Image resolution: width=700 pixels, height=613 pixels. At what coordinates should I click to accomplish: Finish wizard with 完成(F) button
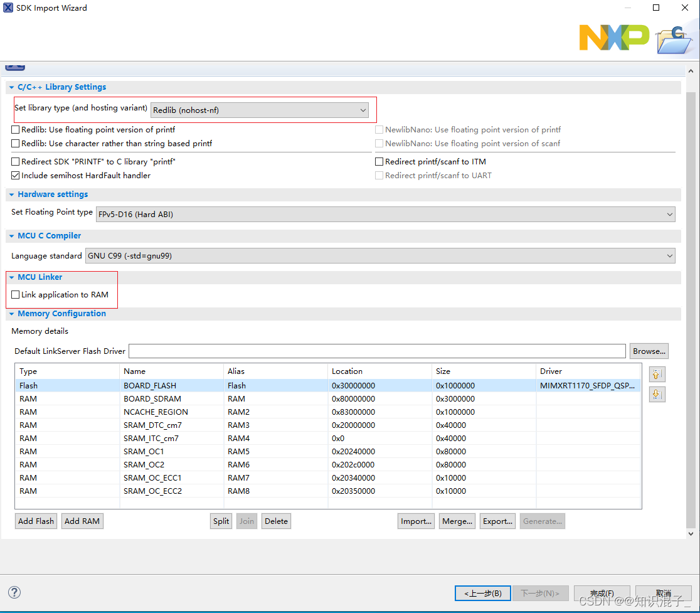tap(602, 593)
